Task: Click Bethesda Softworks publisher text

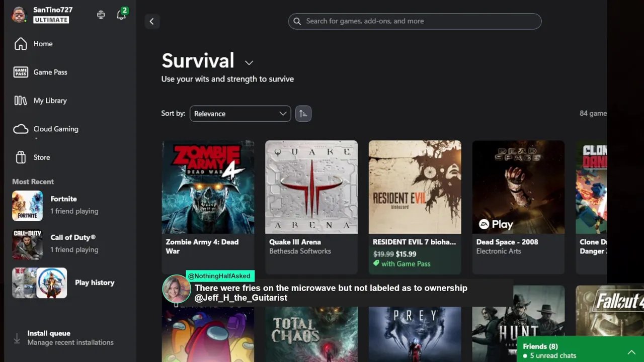Action: (300, 251)
